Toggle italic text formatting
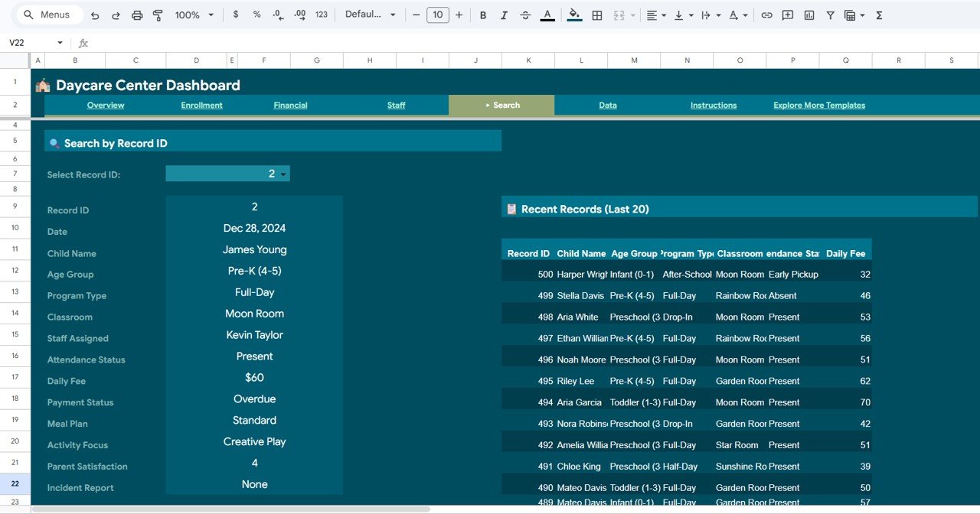 (504, 15)
